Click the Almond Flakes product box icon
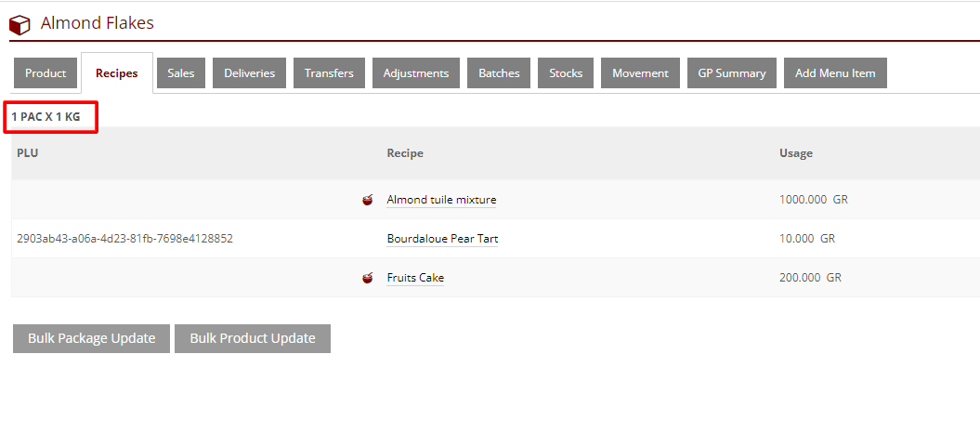This screenshot has width=980, height=446. 20,24
